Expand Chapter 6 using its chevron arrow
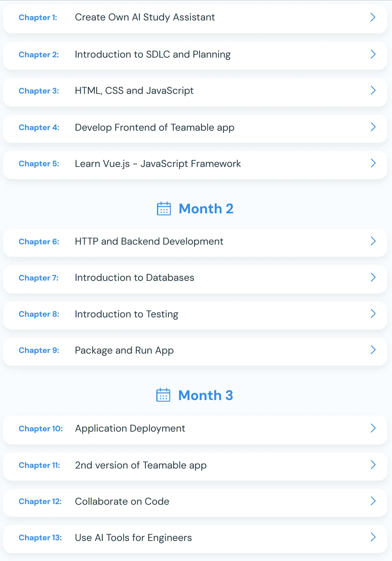This screenshot has width=392, height=561. point(373,241)
